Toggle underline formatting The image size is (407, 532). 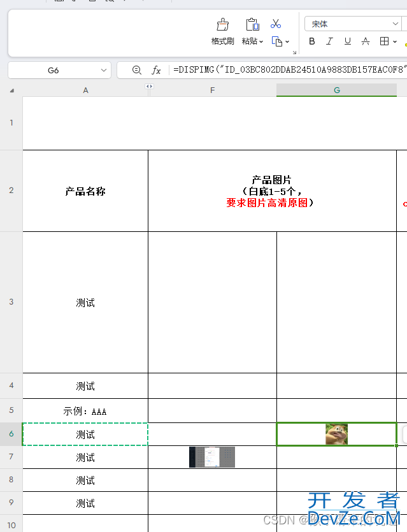click(x=347, y=41)
